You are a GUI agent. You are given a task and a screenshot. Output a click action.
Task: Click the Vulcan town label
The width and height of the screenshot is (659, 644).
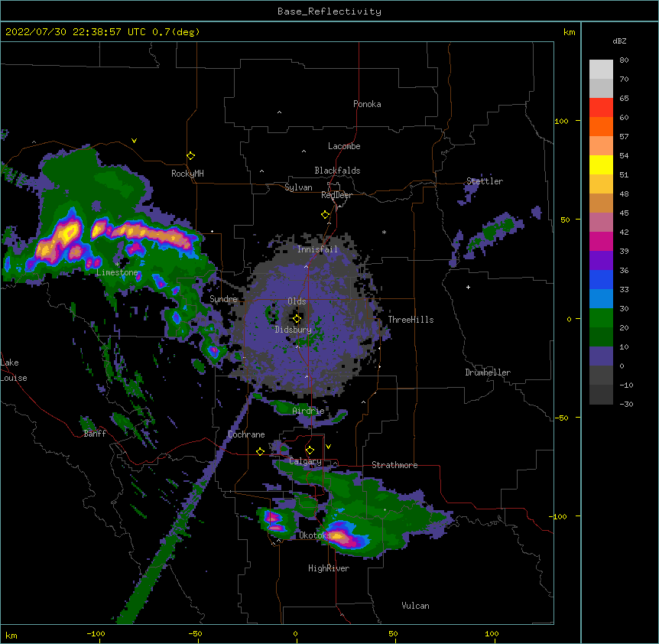click(x=415, y=606)
